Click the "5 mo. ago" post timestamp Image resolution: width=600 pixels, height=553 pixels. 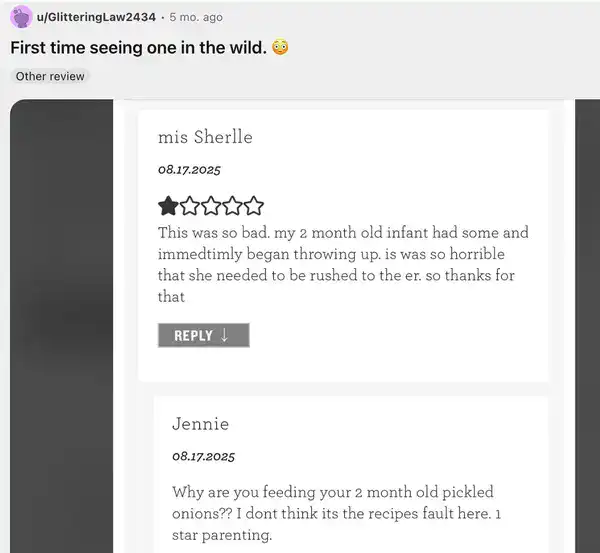pyautogui.click(x=194, y=17)
